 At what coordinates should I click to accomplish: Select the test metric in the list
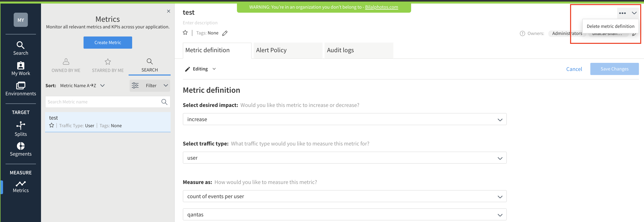pos(108,122)
